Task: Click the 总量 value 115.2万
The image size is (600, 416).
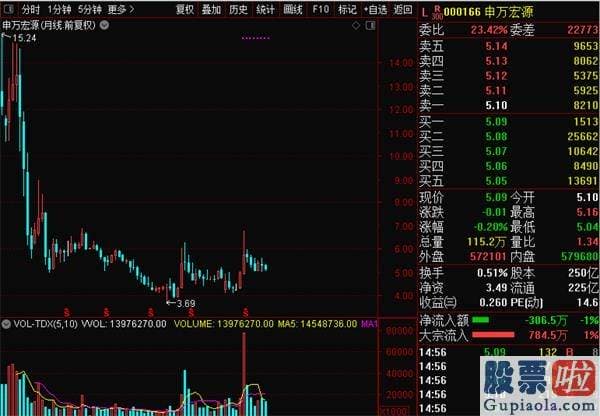Action: click(x=487, y=242)
